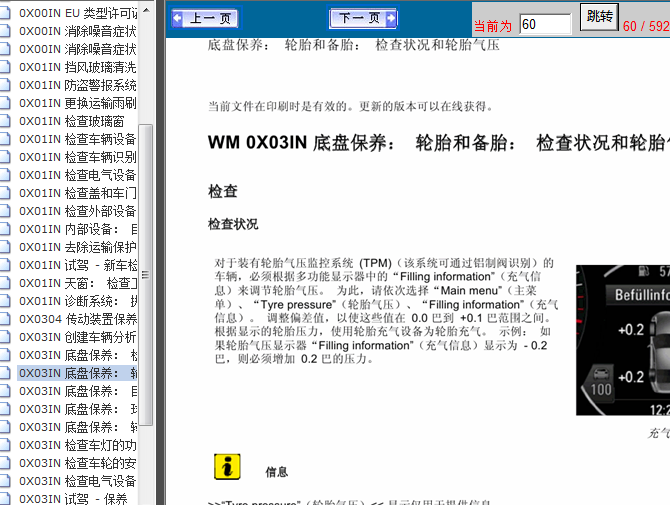
Task: Click the 检查 section heading
Action: coord(223,191)
